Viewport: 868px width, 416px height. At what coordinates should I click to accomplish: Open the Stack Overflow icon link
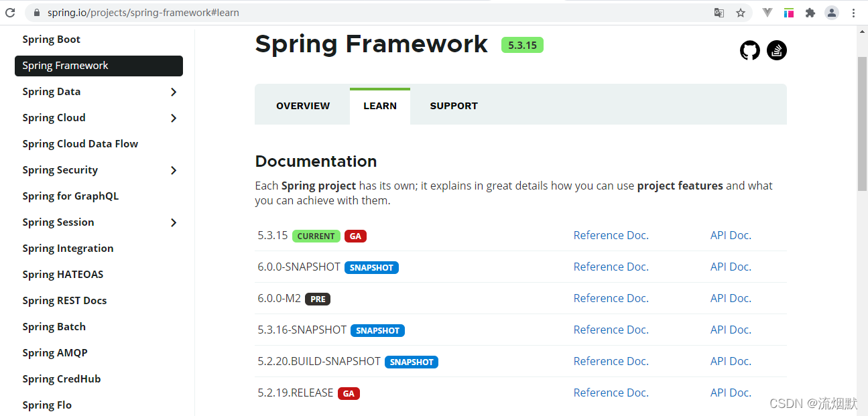click(x=777, y=50)
